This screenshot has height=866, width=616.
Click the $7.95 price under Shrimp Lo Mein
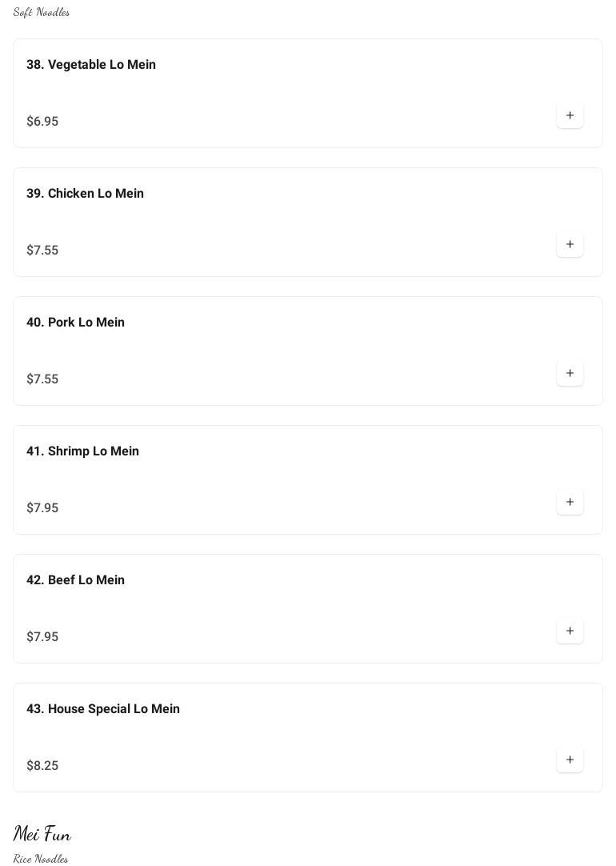point(42,508)
